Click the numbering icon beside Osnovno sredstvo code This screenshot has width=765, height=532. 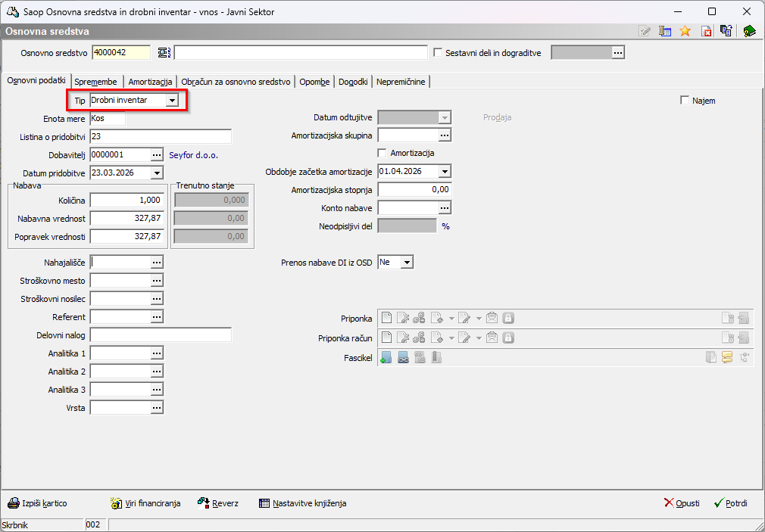pyautogui.click(x=164, y=53)
